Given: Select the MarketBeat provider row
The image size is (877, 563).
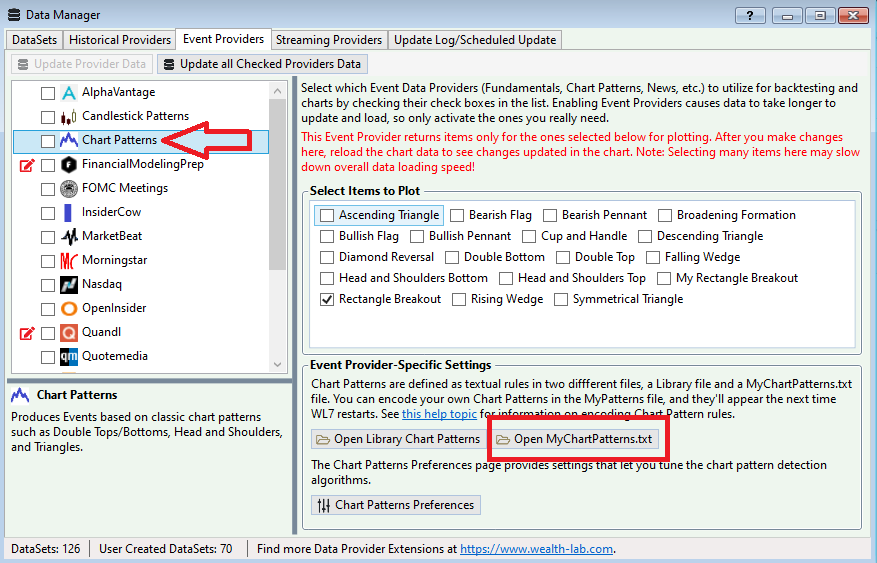Looking at the screenshot, I should pyautogui.click(x=140, y=237).
